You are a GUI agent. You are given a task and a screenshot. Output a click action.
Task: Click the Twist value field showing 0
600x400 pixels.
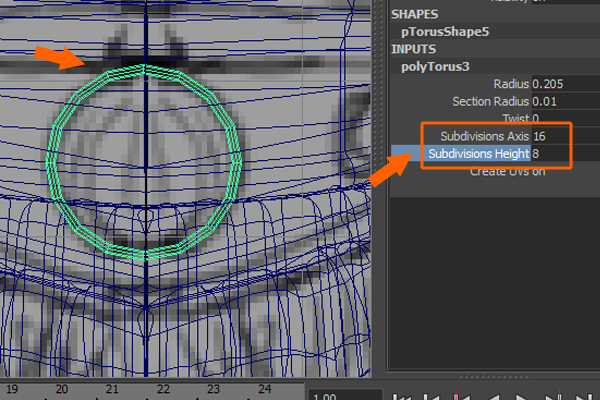pyautogui.click(x=566, y=118)
